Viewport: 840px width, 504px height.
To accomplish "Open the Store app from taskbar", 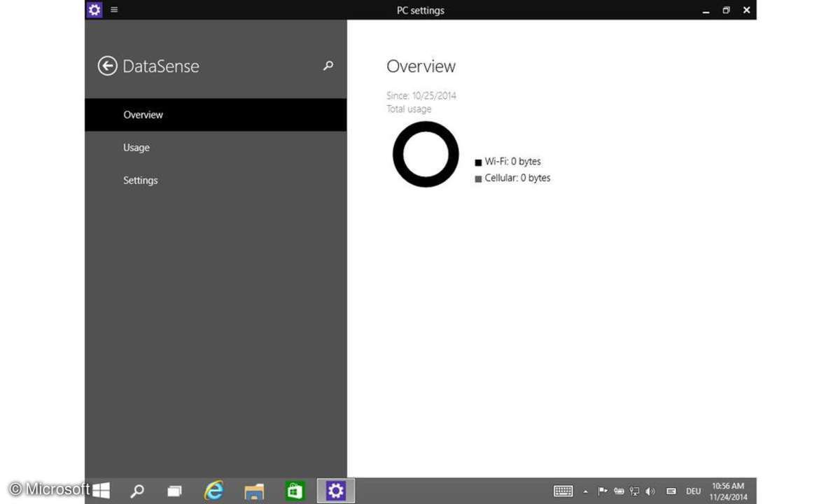I will pyautogui.click(x=295, y=491).
